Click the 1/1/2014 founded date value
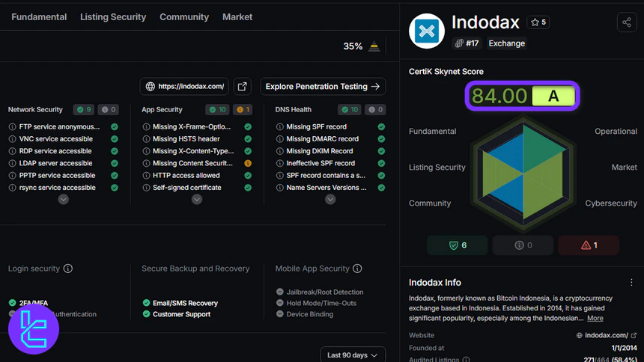 click(625, 348)
